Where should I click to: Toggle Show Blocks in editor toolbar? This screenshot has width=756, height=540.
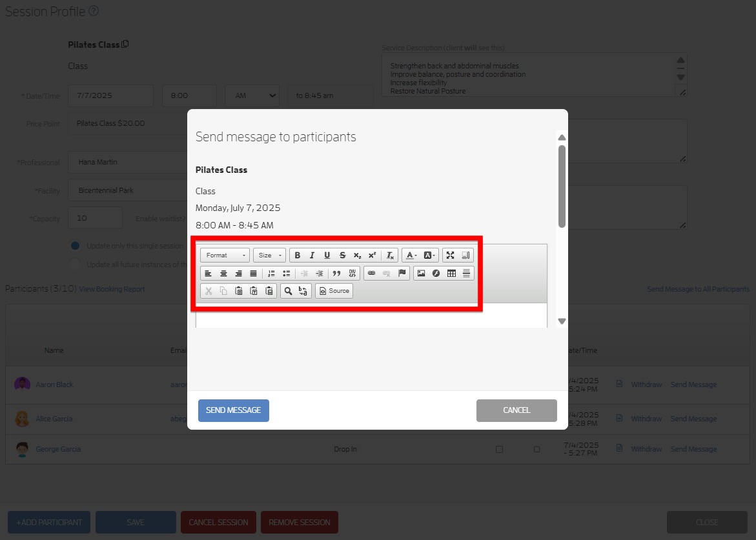coord(465,255)
